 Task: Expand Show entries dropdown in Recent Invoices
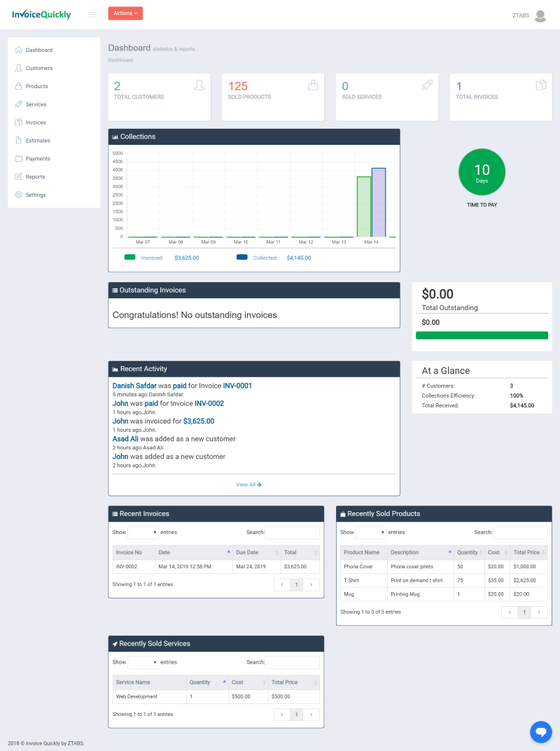click(143, 533)
